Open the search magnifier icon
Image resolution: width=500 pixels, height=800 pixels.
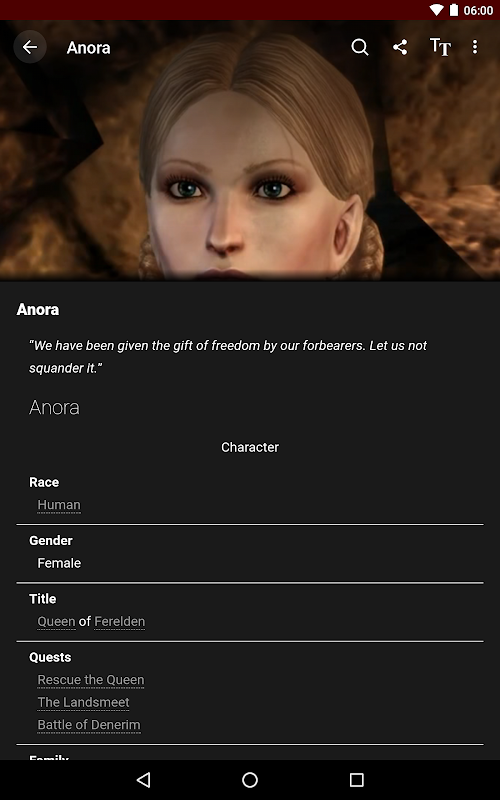360,47
